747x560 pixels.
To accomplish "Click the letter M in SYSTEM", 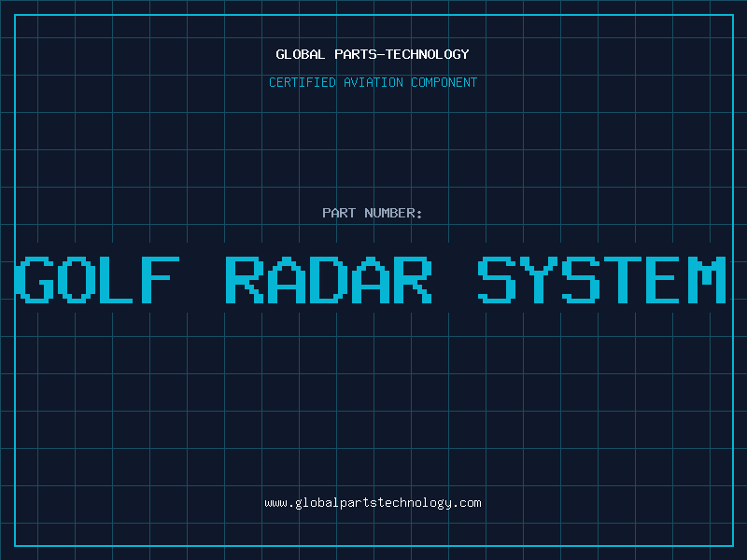I will click(706, 280).
